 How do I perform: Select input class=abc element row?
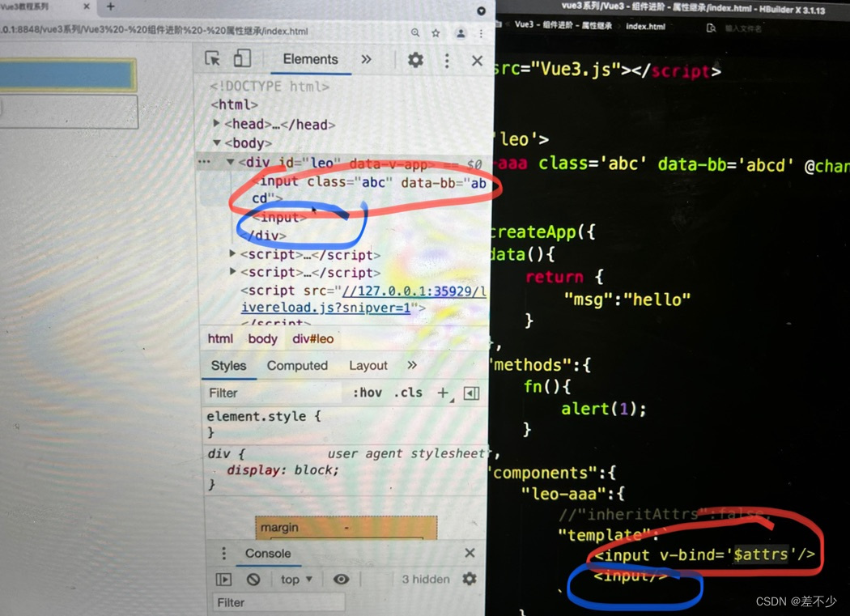368,189
